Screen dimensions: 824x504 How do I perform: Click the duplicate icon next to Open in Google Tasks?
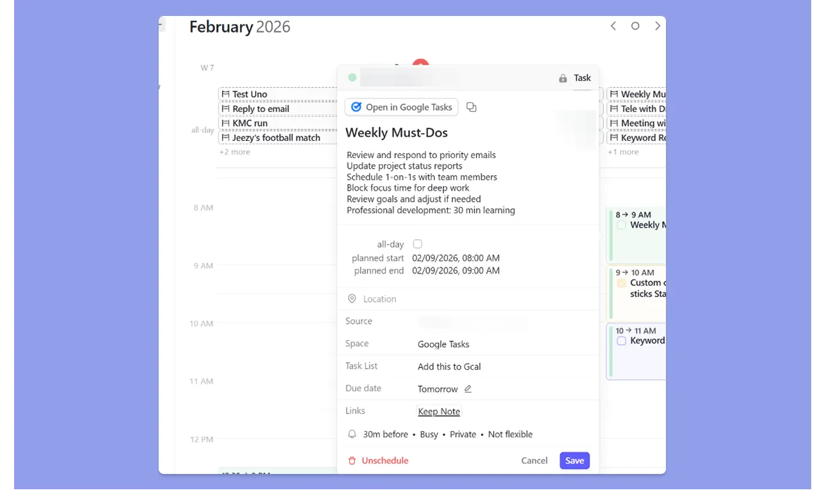click(x=471, y=107)
